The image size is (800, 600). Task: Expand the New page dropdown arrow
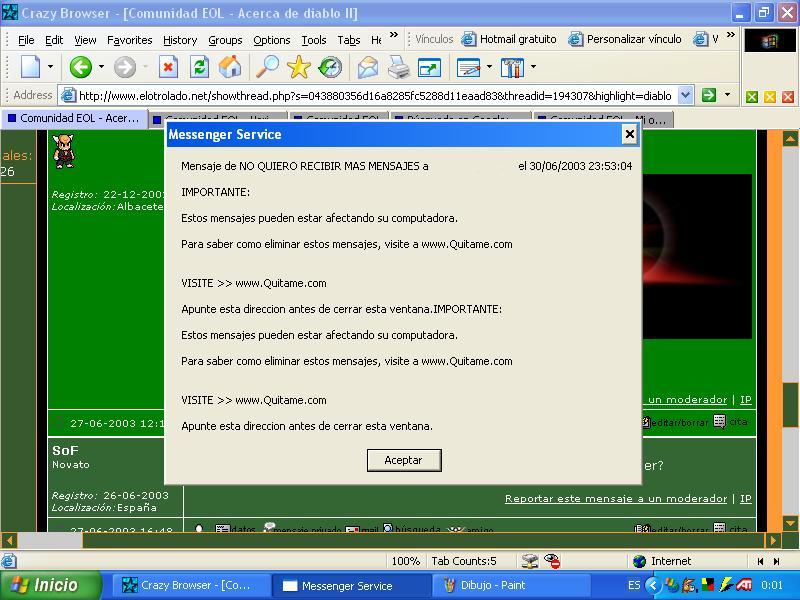pyautogui.click(x=50, y=67)
